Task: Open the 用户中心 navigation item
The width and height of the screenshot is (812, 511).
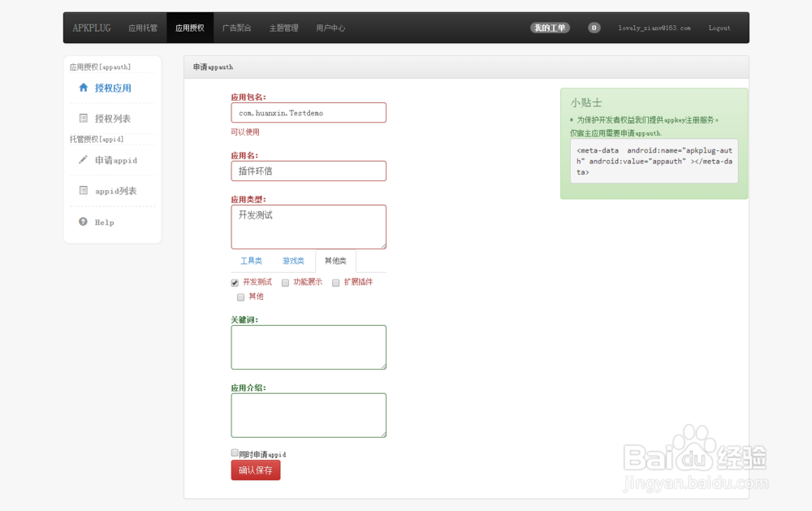Action: click(x=330, y=28)
